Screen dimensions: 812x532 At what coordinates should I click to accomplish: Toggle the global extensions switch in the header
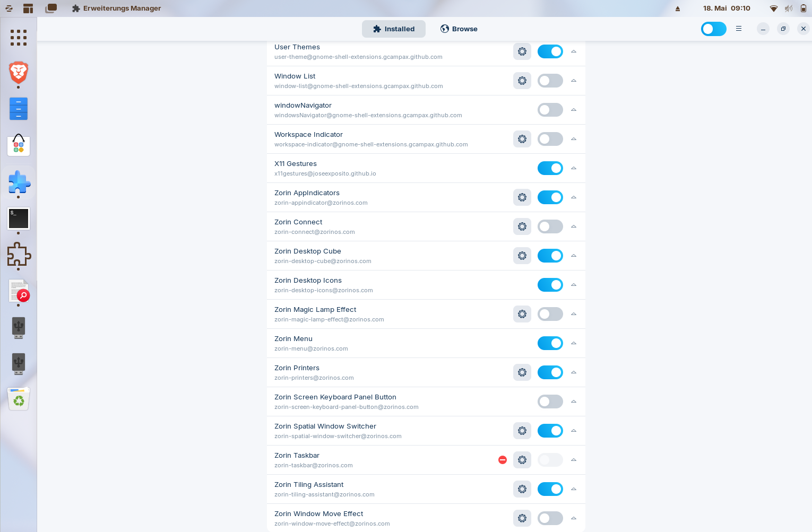pos(714,29)
